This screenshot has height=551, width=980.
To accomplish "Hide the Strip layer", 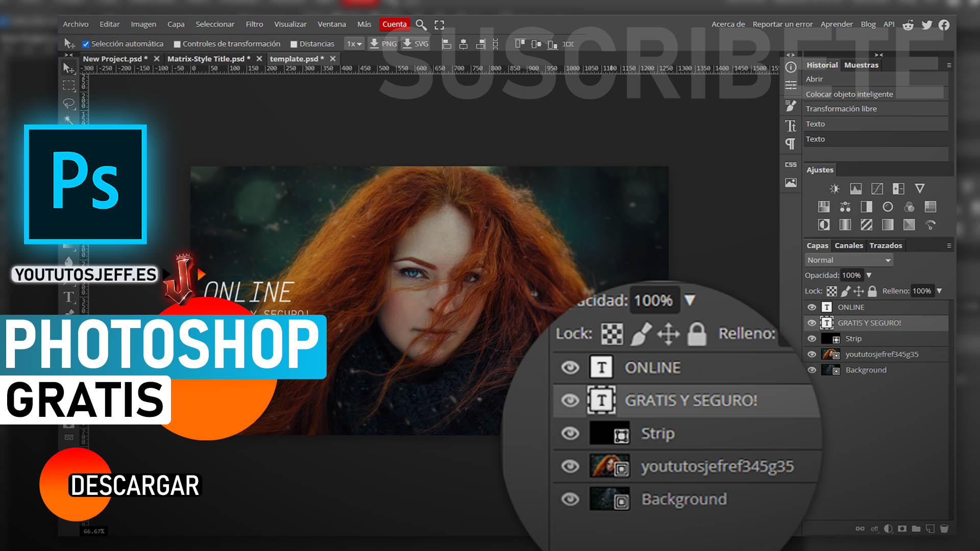I will coord(812,339).
